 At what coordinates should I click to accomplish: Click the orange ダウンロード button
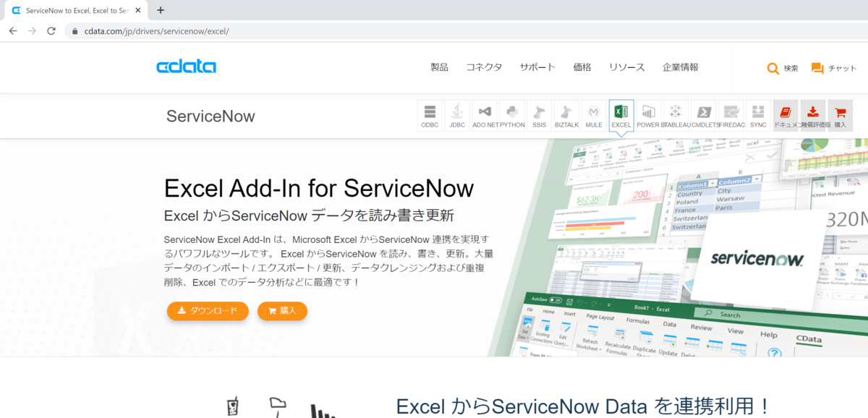208,311
